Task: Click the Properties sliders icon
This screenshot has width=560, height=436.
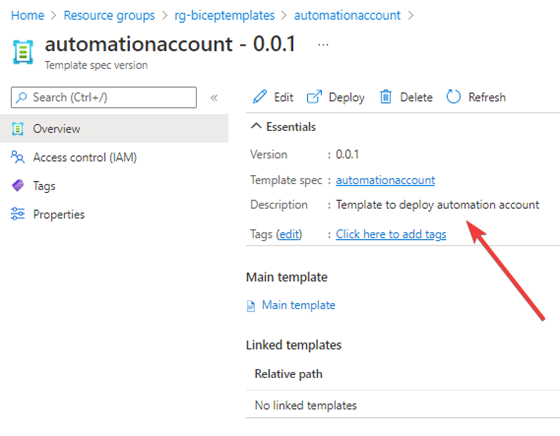Action: 18,214
